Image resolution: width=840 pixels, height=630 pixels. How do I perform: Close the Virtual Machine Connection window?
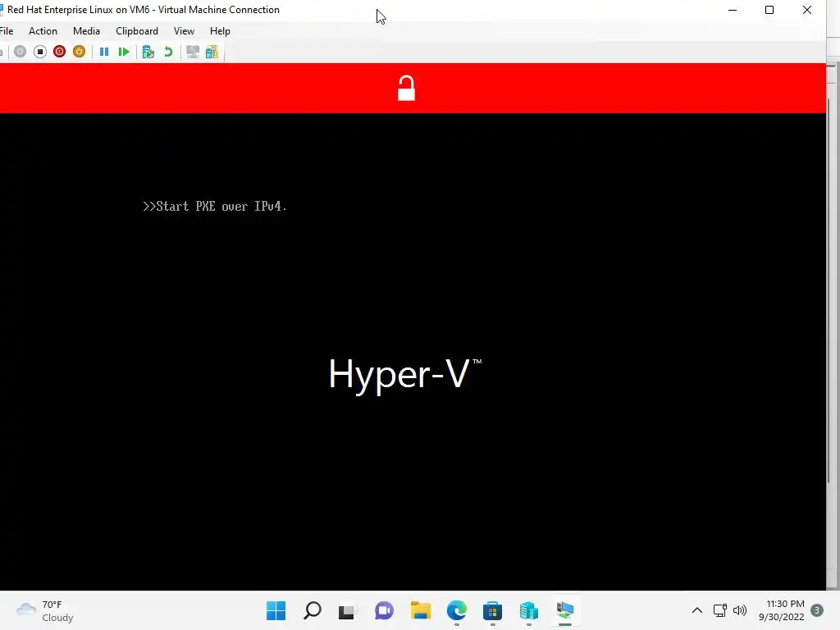tap(807, 10)
